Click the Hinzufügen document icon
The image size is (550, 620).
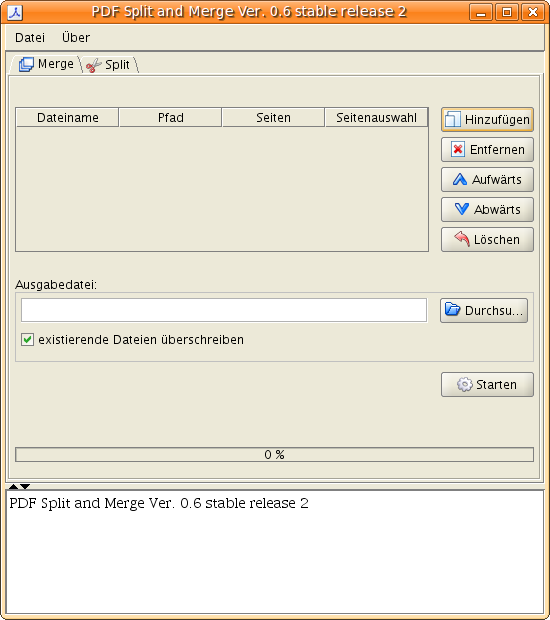(453, 119)
